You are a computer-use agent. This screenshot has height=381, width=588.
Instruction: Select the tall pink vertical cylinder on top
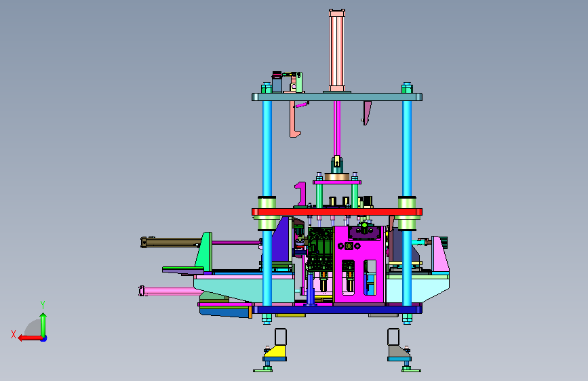(x=337, y=51)
